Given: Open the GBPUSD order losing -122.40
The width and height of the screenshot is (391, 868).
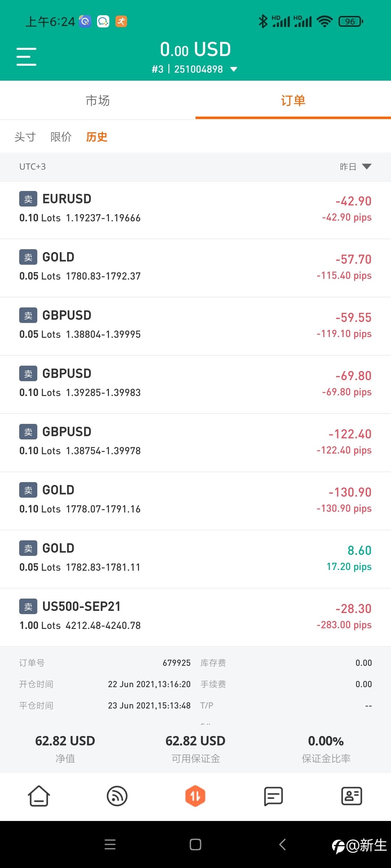Looking at the screenshot, I should 195,443.
